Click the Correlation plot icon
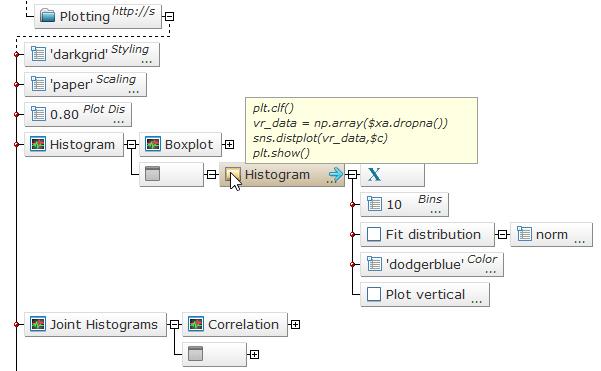The image size is (601, 371). [195, 324]
